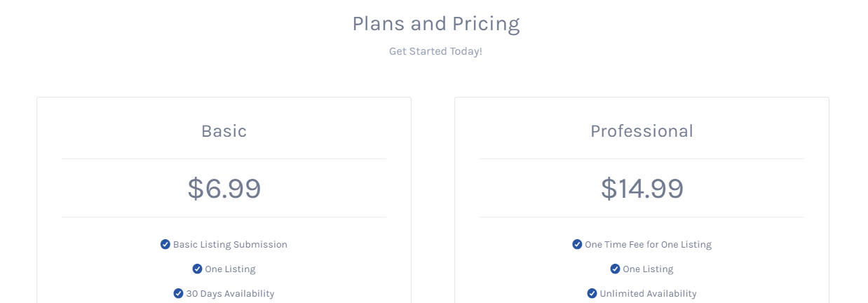Click the Plans and Pricing heading
Image resolution: width=868 pixels, height=303 pixels.
[x=435, y=25]
